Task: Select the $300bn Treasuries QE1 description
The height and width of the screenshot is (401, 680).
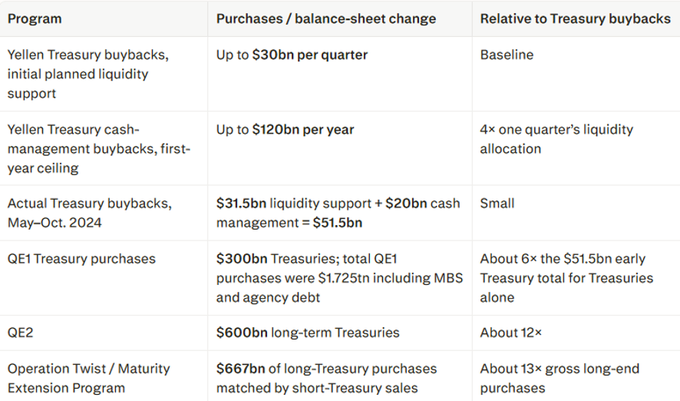Action: click(340, 278)
